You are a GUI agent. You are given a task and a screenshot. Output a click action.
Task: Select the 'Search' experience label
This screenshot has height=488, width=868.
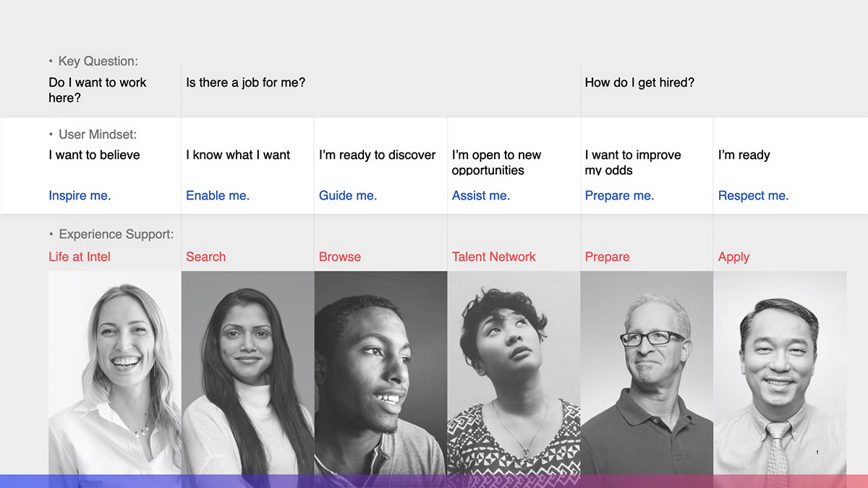(205, 257)
